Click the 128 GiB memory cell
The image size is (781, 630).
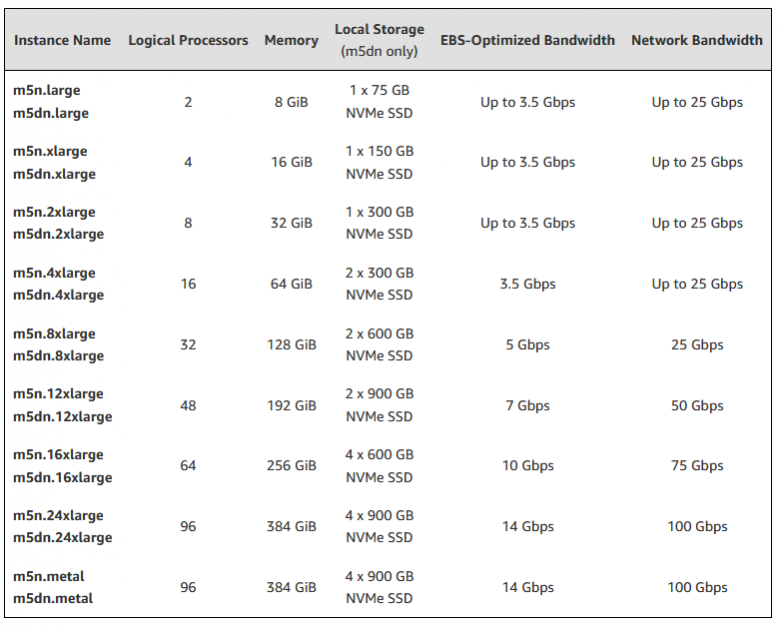(291, 345)
